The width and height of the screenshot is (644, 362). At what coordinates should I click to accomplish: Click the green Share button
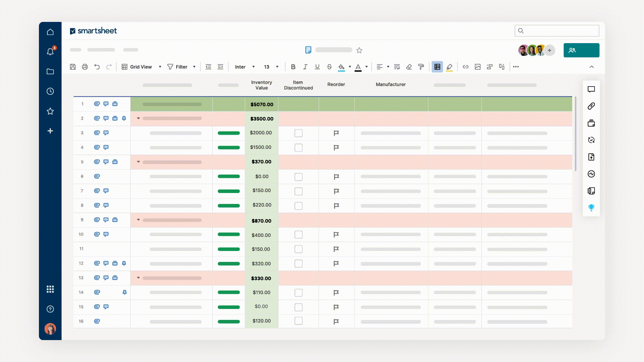click(x=581, y=50)
